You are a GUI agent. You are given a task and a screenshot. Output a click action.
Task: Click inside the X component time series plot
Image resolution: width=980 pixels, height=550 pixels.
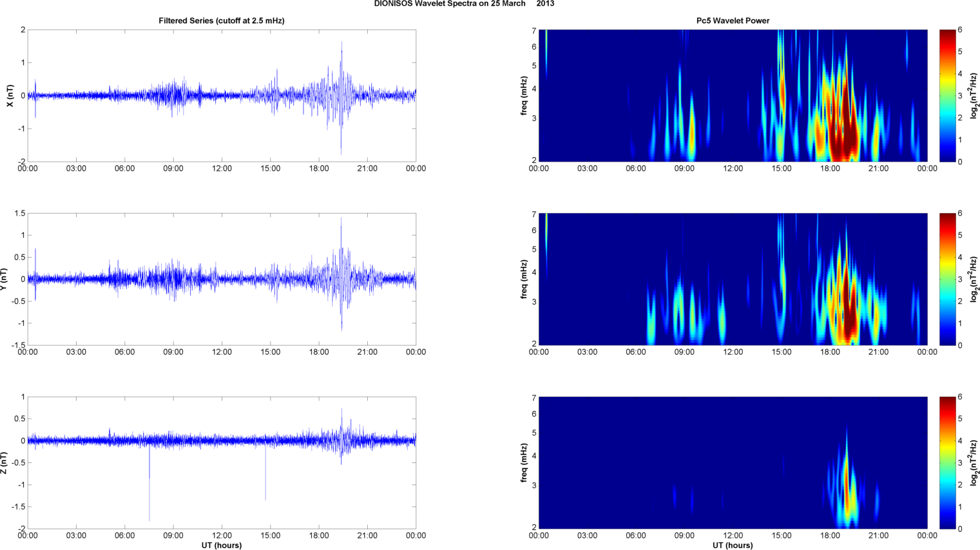pyautogui.click(x=222, y=96)
